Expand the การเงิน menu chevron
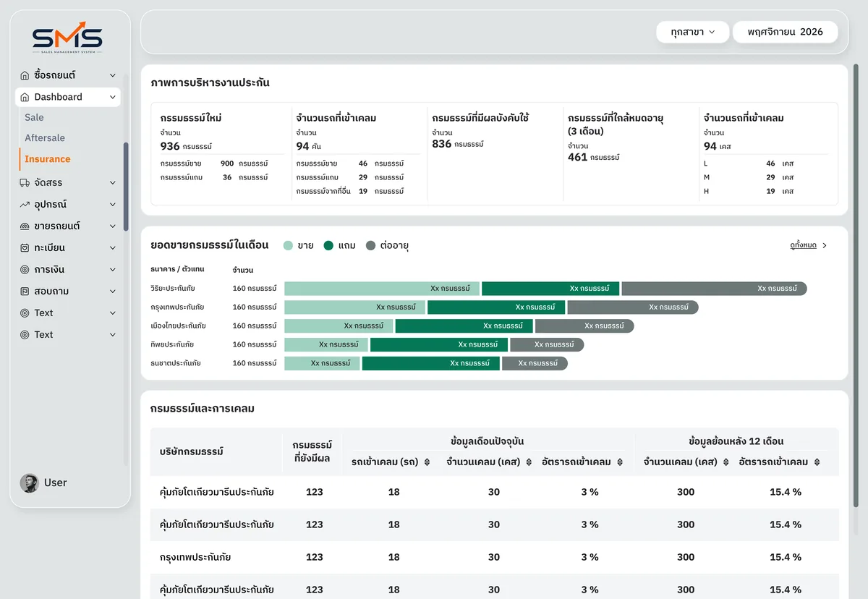The image size is (868, 599). click(x=112, y=270)
